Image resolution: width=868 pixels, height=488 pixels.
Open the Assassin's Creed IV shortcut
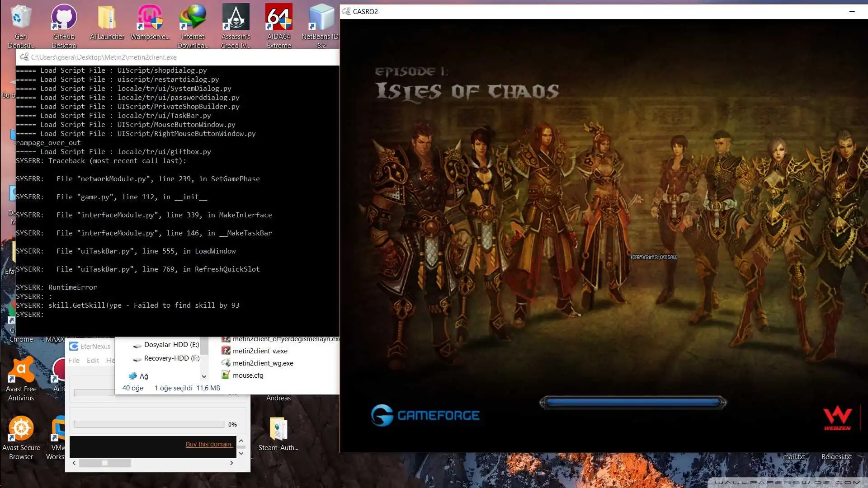(x=236, y=25)
